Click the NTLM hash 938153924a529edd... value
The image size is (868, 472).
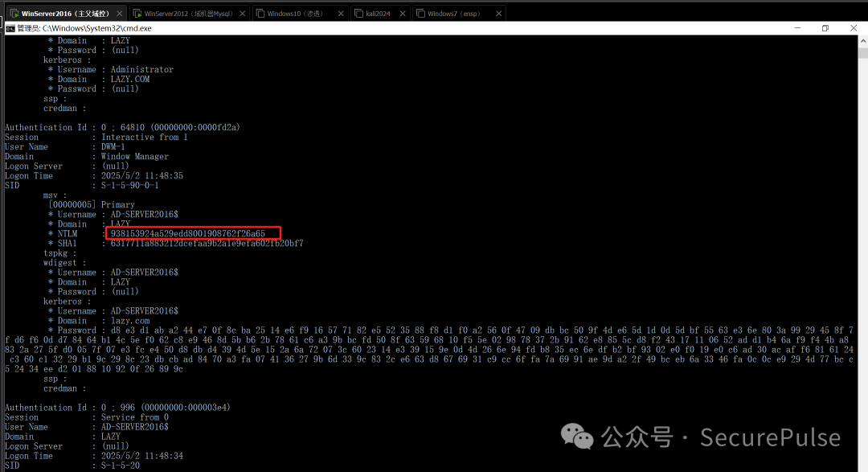[187, 234]
